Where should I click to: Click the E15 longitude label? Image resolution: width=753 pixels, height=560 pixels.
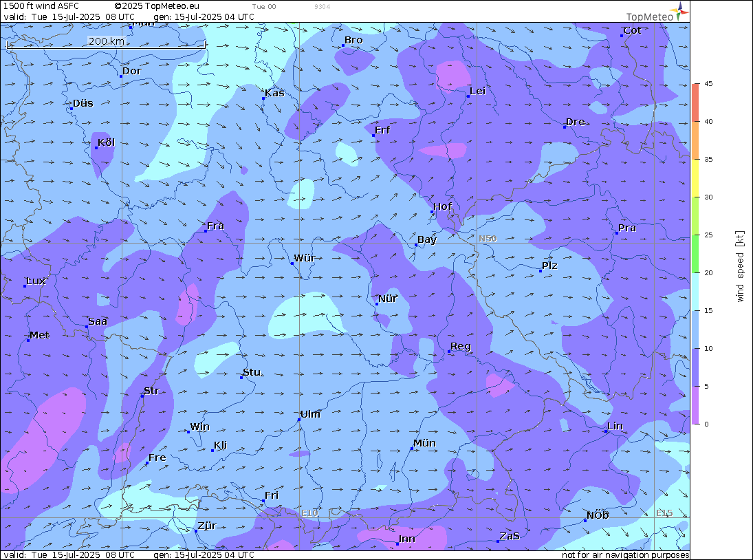tap(664, 513)
